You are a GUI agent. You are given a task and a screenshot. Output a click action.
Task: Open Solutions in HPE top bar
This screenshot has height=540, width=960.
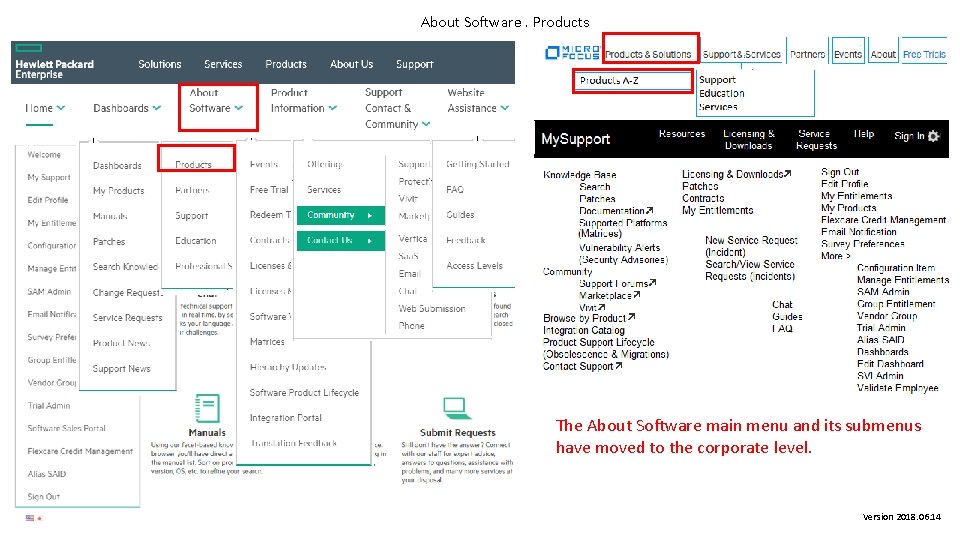click(x=159, y=64)
